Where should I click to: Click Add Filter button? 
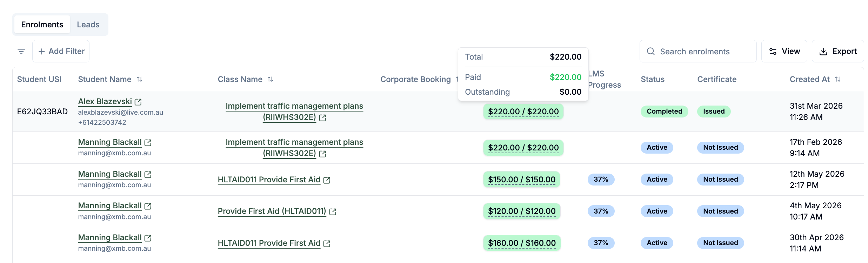pos(61,51)
